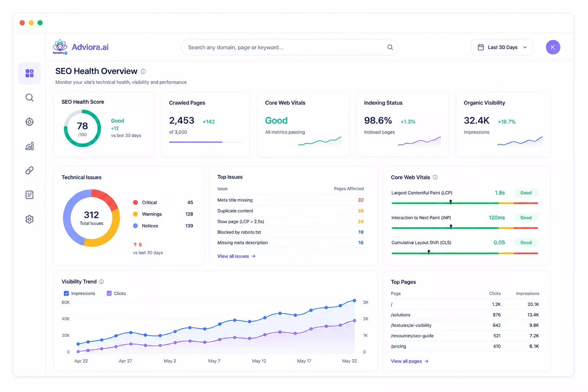Click the Core Web Vitals green sparkline

click(x=320, y=141)
